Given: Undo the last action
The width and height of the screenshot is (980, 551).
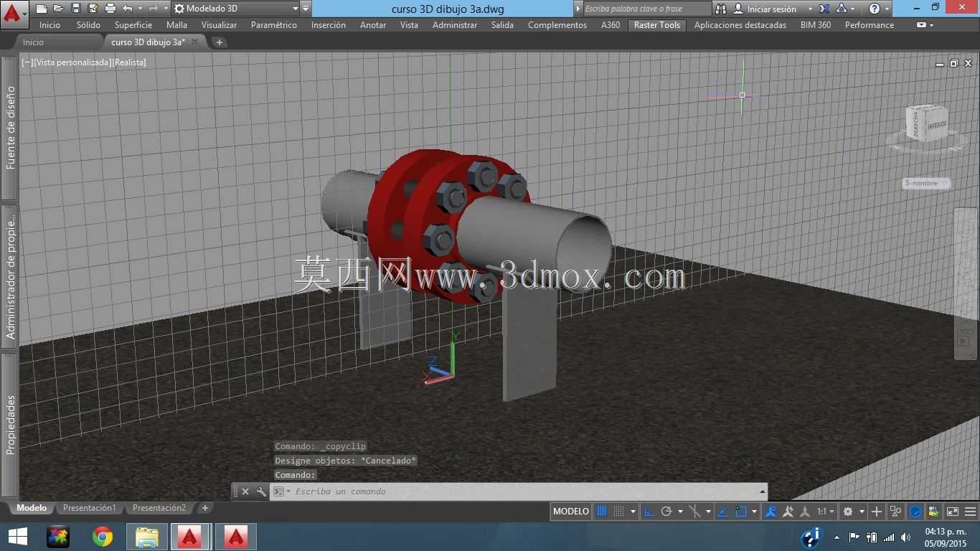Looking at the screenshot, I should [128, 9].
